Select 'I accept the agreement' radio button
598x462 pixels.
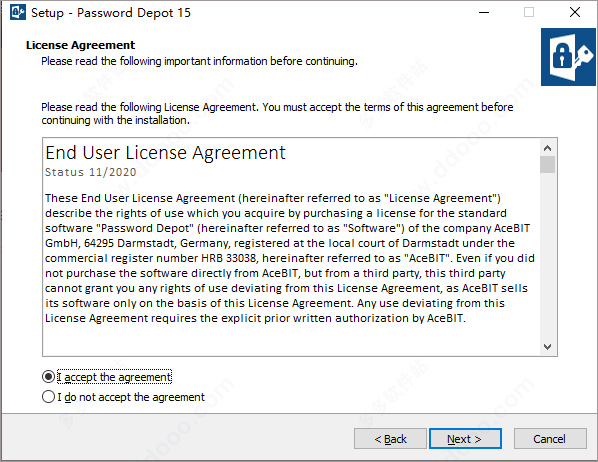click(x=48, y=377)
